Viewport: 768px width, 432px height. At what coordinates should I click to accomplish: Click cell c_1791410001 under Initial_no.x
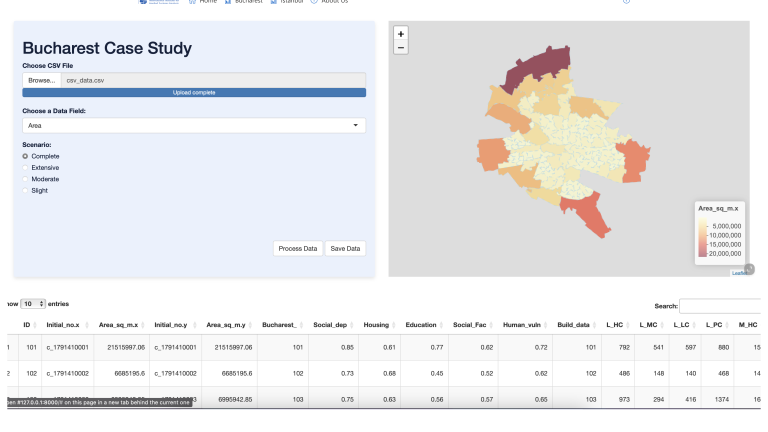[68, 347]
